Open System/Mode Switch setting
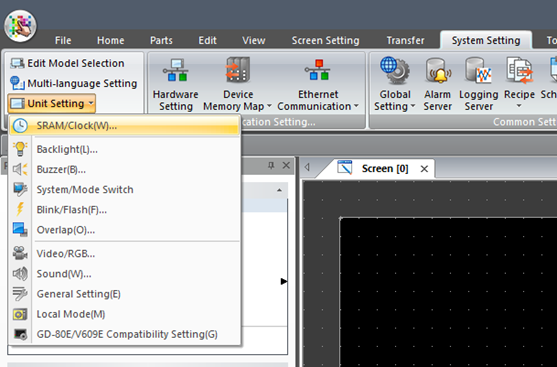Viewport: 557px width, 367px height. tap(124, 189)
